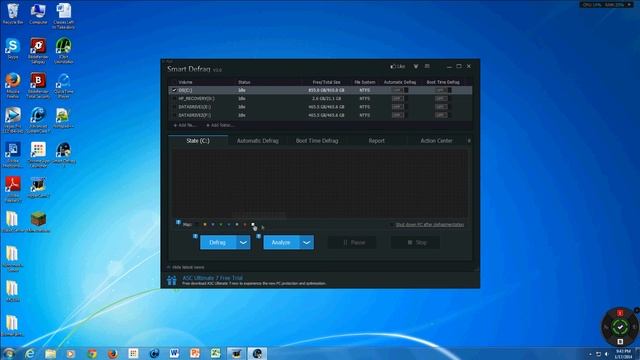This screenshot has width=640, height=360.
Task: Click the taskbar clock
Action: pyautogui.click(x=623, y=354)
